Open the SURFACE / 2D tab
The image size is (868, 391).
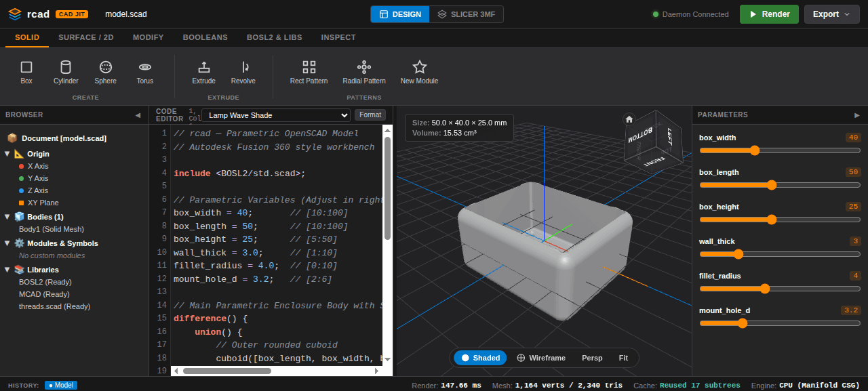coord(86,38)
